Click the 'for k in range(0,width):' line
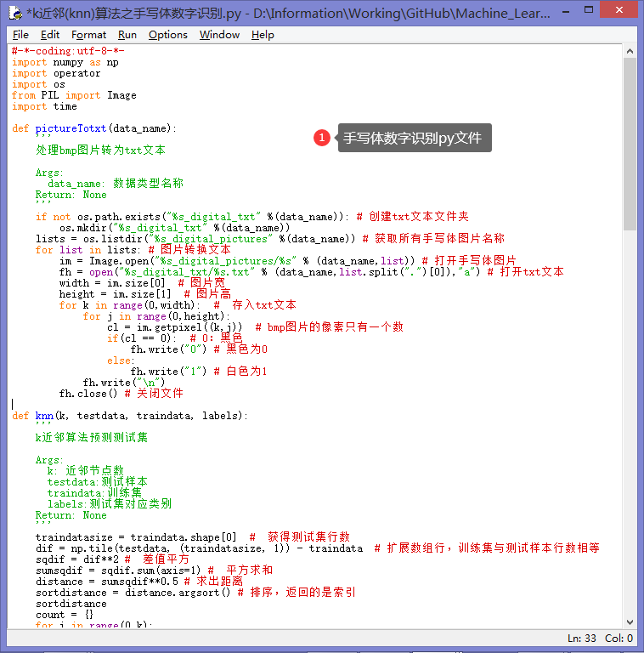The image size is (644, 653). click(x=178, y=305)
